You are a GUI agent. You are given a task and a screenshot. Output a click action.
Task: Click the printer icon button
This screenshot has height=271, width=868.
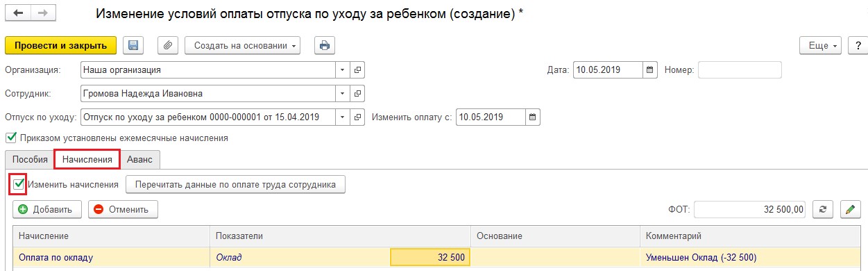[x=324, y=46]
